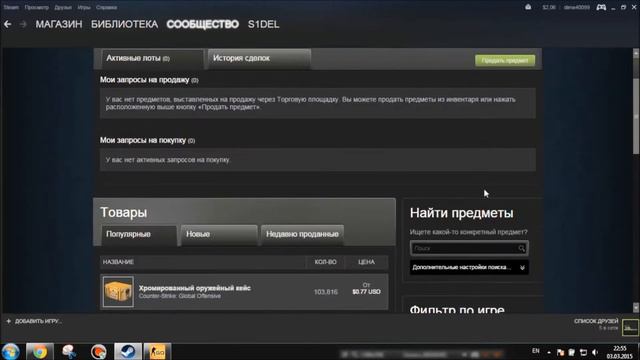This screenshot has height=360, width=640.
Task: Open the orange circular app in taskbar
Action: (x=98, y=351)
